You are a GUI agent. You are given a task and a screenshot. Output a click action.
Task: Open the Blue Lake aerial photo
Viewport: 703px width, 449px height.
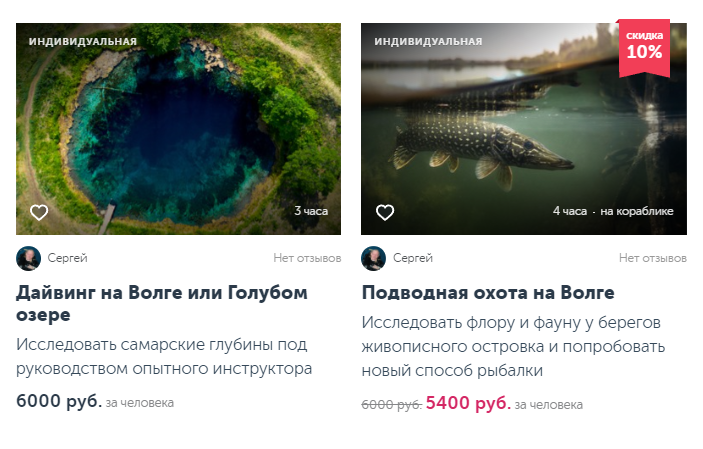(x=178, y=129)
